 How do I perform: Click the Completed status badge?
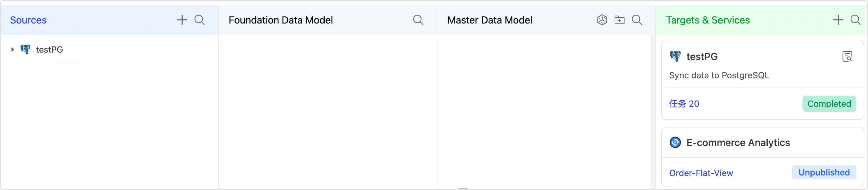pos(829,103)
